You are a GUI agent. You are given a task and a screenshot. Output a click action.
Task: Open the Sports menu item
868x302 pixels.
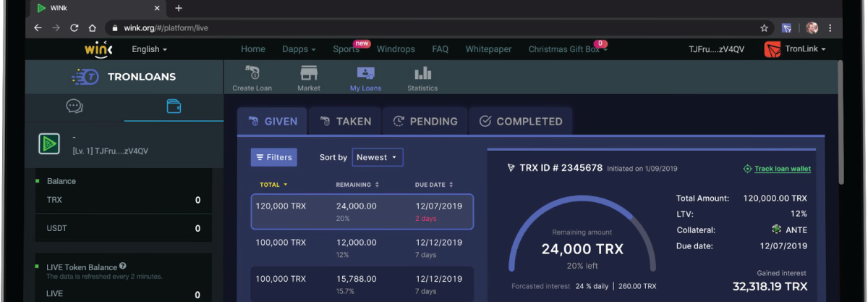click(346, 49)
